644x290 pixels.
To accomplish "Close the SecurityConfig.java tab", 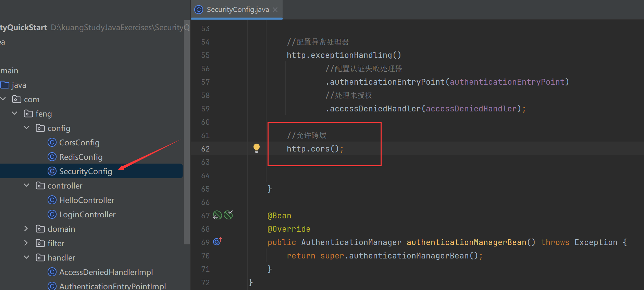I will click(275, 10).
